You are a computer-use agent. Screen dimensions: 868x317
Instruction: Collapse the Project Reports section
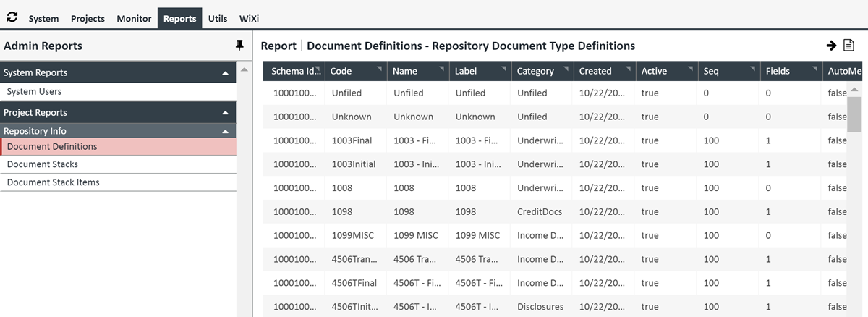pyautogui.click(x=226, y=113)
